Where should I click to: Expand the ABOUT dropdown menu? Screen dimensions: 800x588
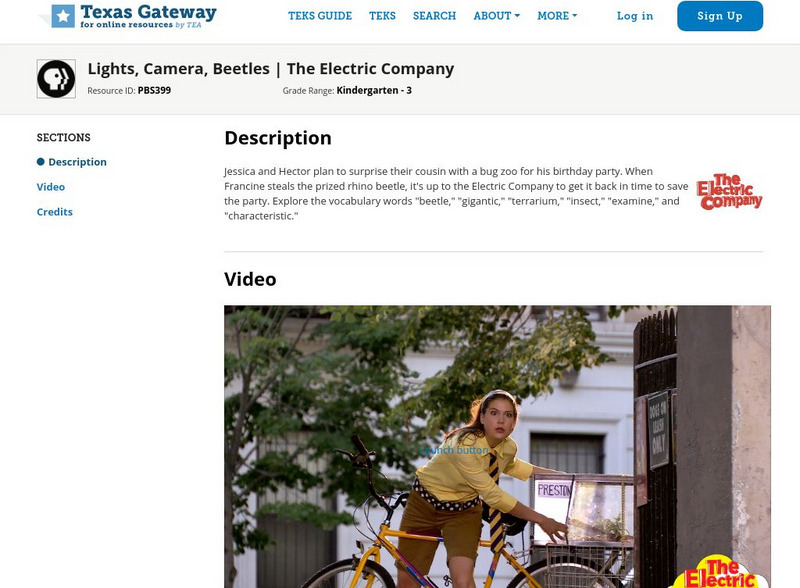[x=496, y=16]
